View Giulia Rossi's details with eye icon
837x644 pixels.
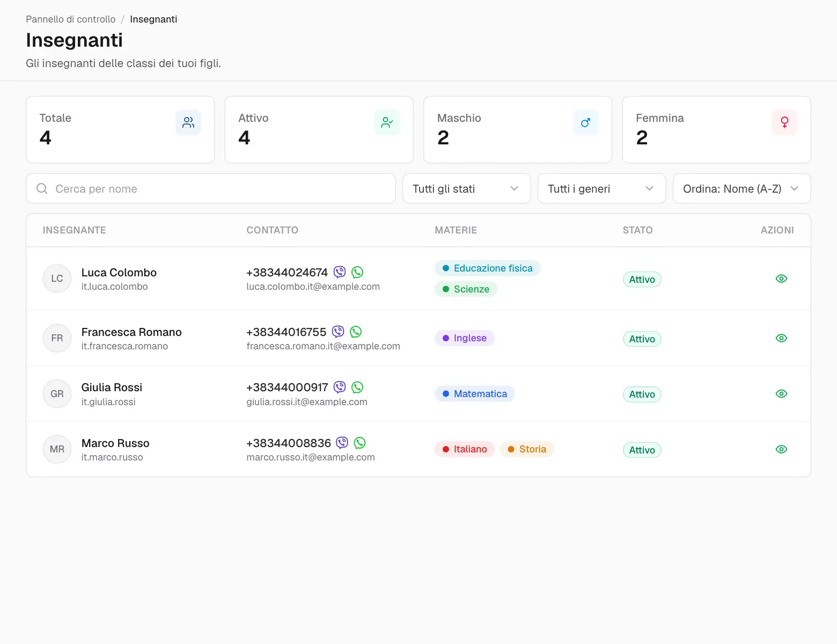tap(781, 394)
